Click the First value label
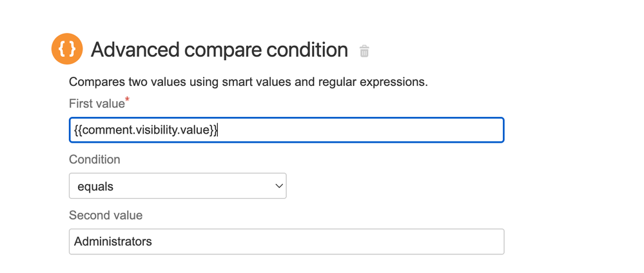This screenshot has width=644, height=273. coord(97,104)
